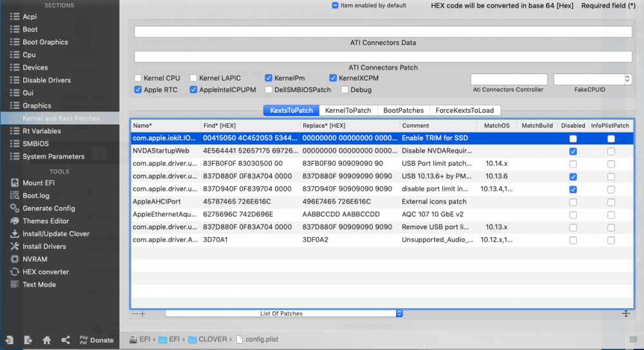Click the home icon in bottom toolbar
The image size is (644, 350).
click(x=46, y=340)
